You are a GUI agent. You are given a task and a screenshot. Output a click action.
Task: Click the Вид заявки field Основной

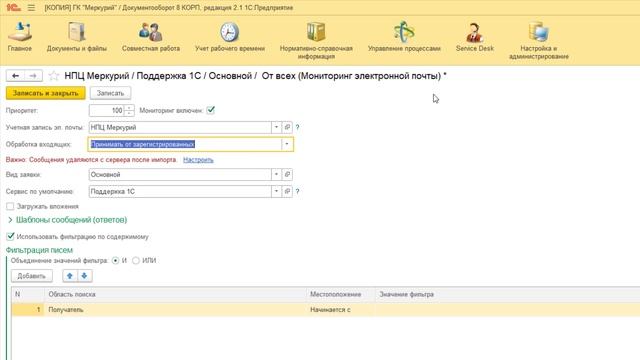coord(180,174)
